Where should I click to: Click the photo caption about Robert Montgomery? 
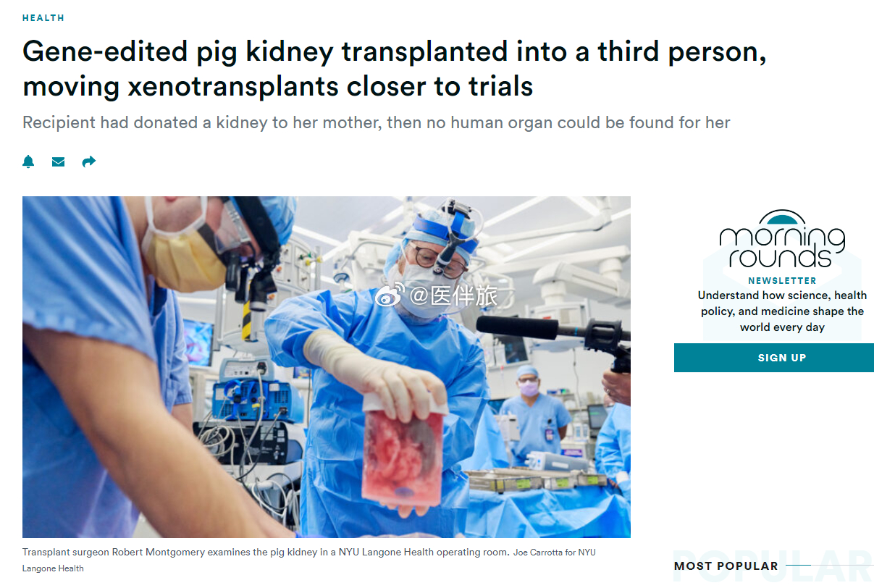pyautogui.click(x=266, y=552)
